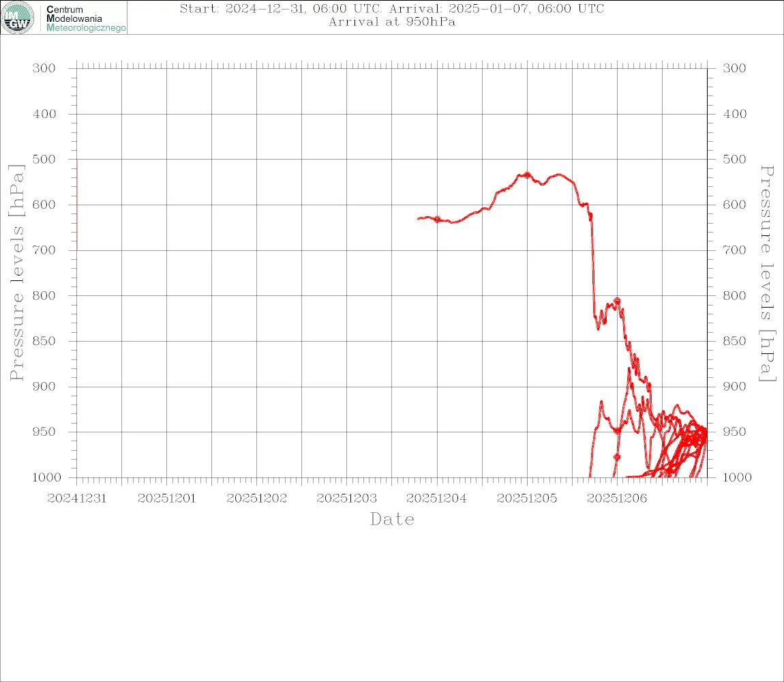This screenshot has height=682, width=784.
Task: Open Centrum Modelowania Meteorologicznego header text
Action: click(x=86, y=18)
